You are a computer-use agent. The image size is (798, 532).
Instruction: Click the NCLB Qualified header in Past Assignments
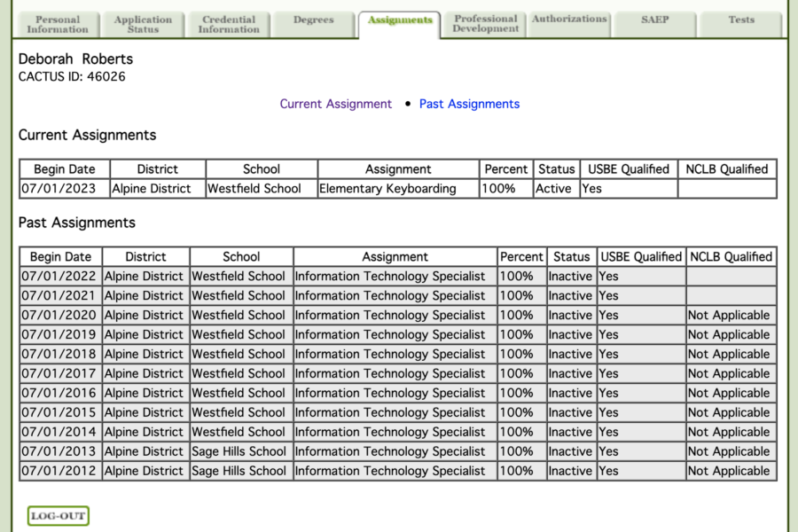[x=731, y=256]
